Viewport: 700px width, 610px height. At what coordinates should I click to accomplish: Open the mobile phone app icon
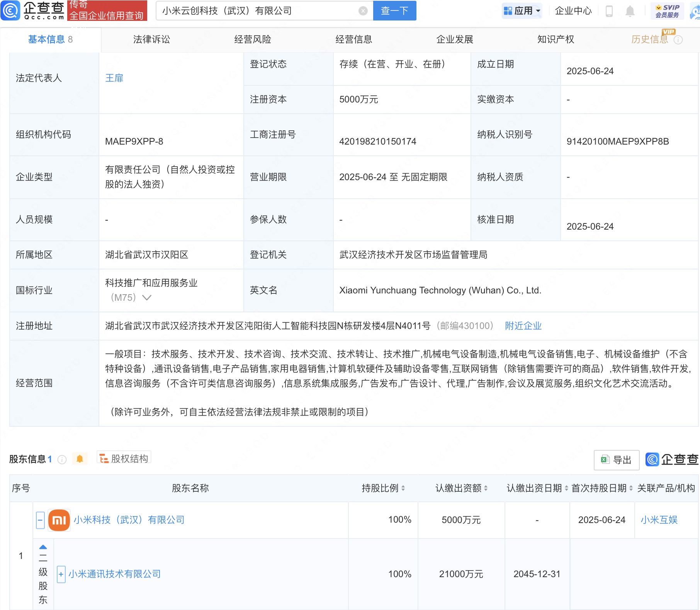pyautogui.click(x=609, y=11)
